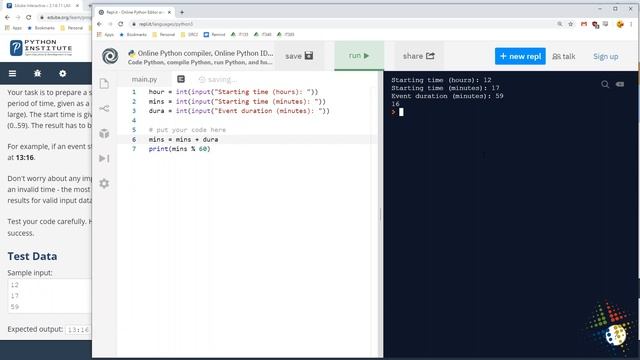This screenshot has width=640, height=360.
Task: Click the Test Data heading
Action: (32, 256)
